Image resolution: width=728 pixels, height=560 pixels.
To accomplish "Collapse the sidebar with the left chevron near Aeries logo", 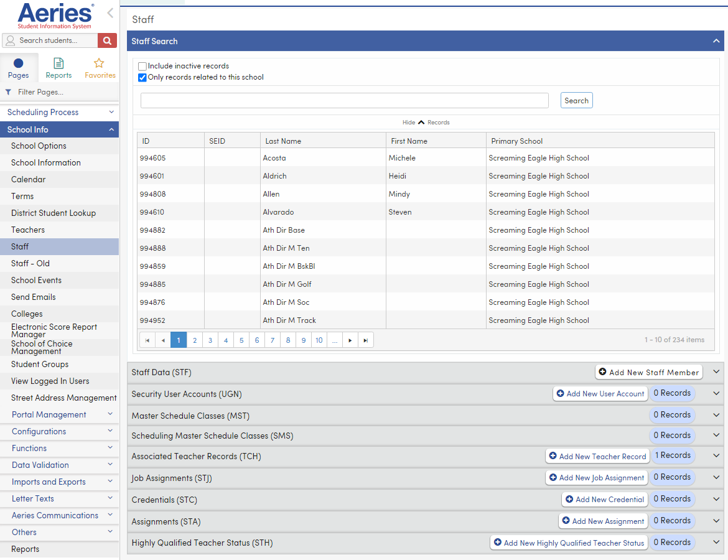I will [x=110, y=12].
